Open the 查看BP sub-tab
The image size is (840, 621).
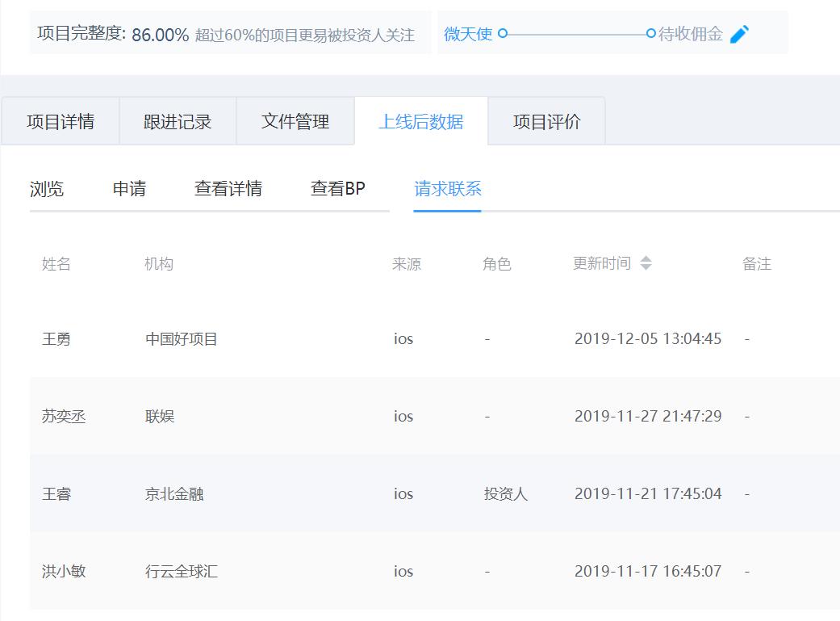click(337, 189)
